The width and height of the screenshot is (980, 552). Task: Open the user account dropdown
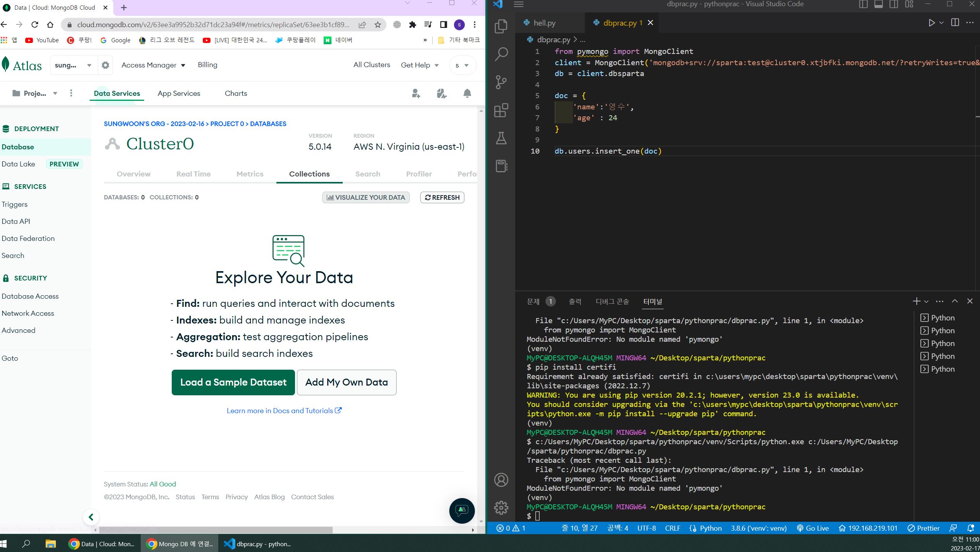click(462, 65)
